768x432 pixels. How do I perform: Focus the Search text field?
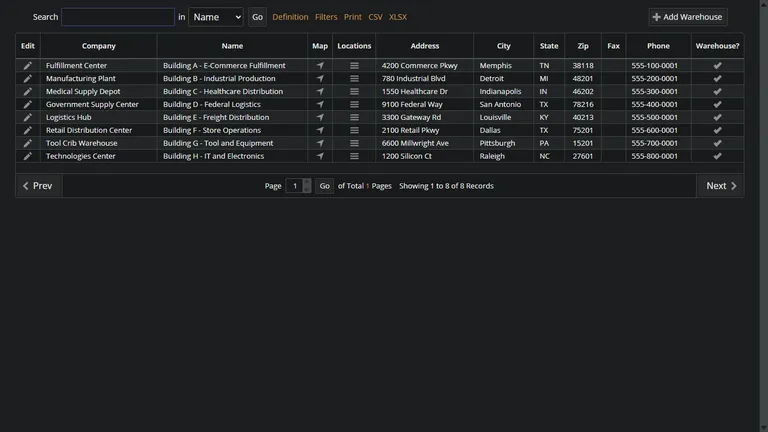point(118,17)
